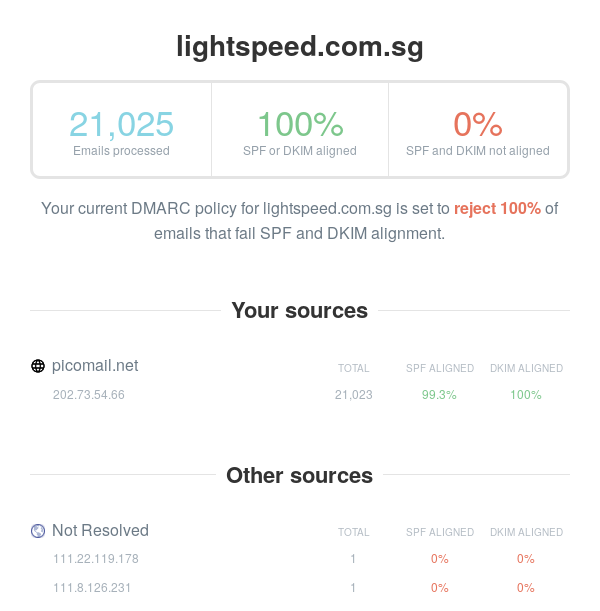Click IP address 111.22.119.178

(x=96, y=559)
